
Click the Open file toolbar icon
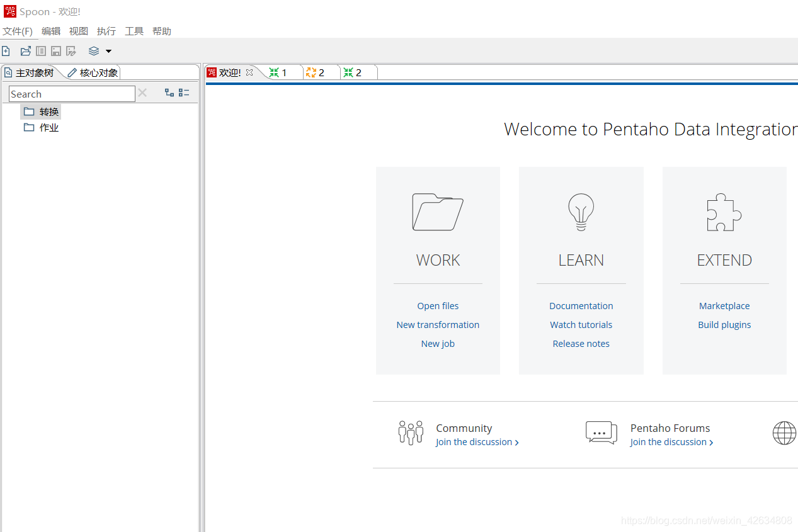click(26, 51)
